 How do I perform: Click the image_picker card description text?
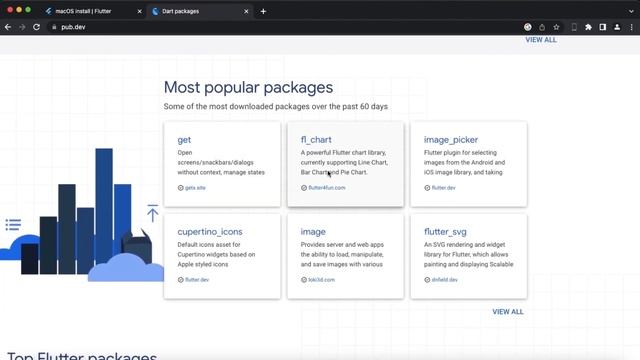(x=464, y=162)
